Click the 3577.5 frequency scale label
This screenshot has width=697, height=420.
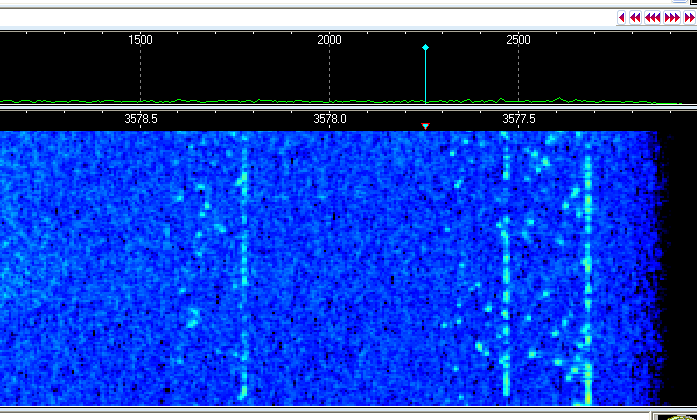518,118
